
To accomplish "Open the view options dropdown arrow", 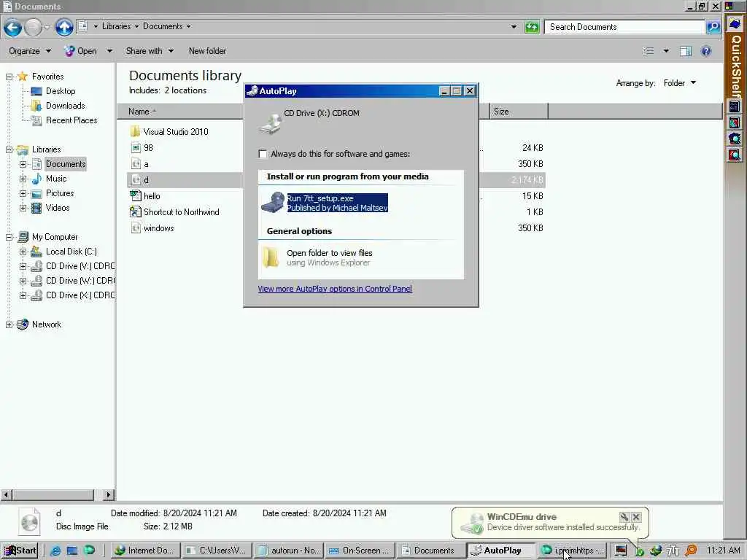I will click(x=666, y=51).
